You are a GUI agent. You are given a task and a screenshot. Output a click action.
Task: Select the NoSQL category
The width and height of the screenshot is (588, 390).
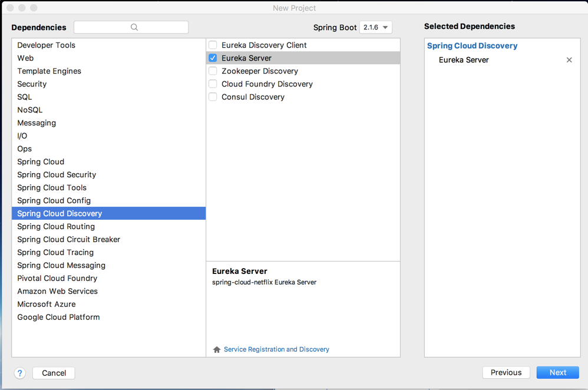pos(109,110)
